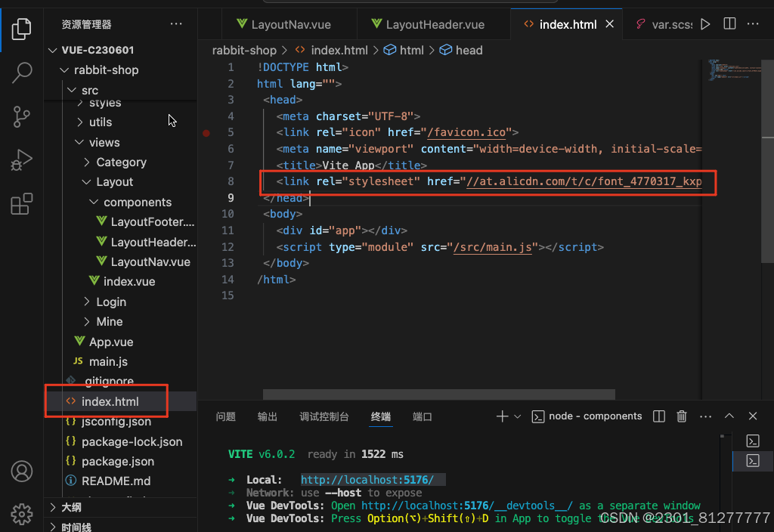774x532 pixels.
Task: Open the 问题 problems panel tab
Action: 225,416
